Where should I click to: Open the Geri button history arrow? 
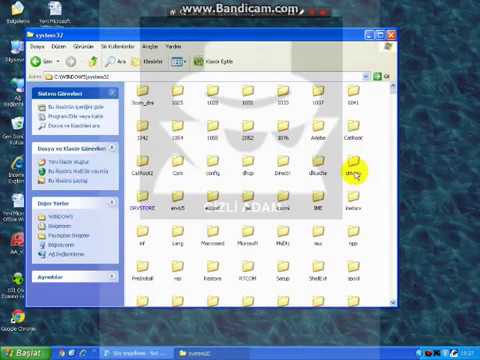pos(58,61)
